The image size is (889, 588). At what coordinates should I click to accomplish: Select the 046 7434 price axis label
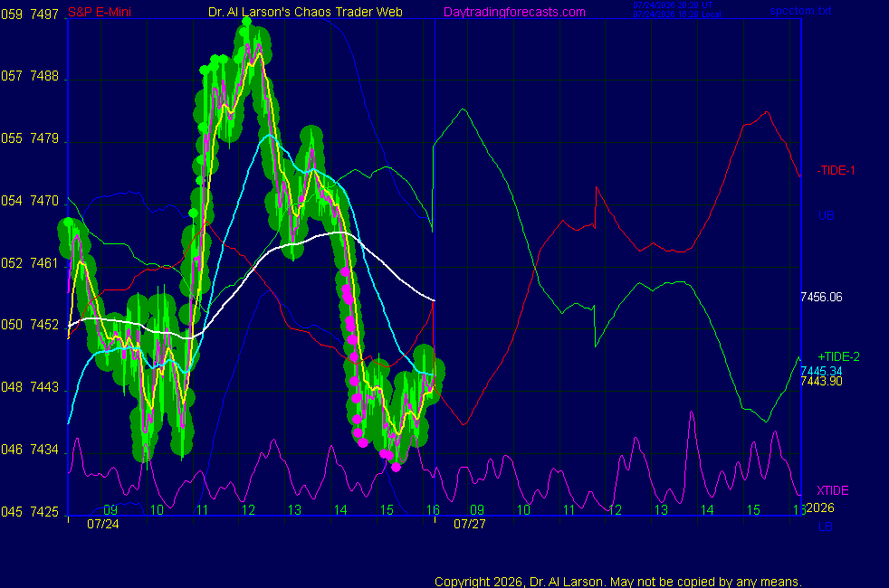click(30, 450)
